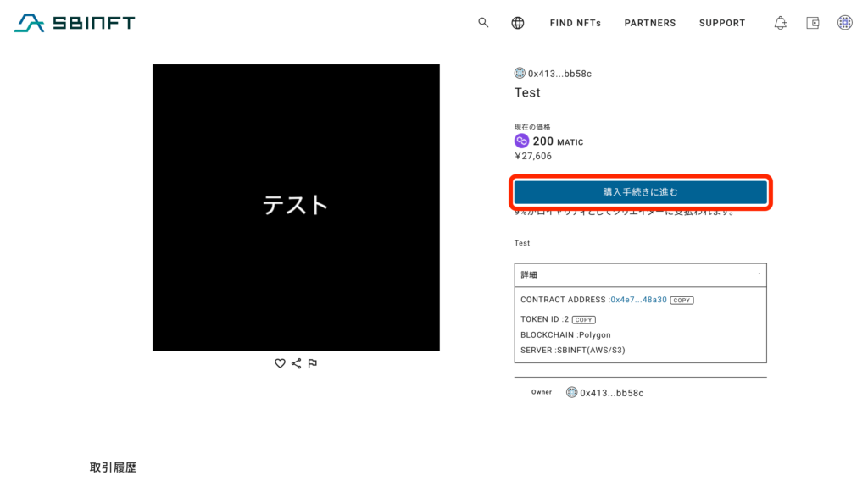Open the search magnifier icon

[x=483, y=23]
